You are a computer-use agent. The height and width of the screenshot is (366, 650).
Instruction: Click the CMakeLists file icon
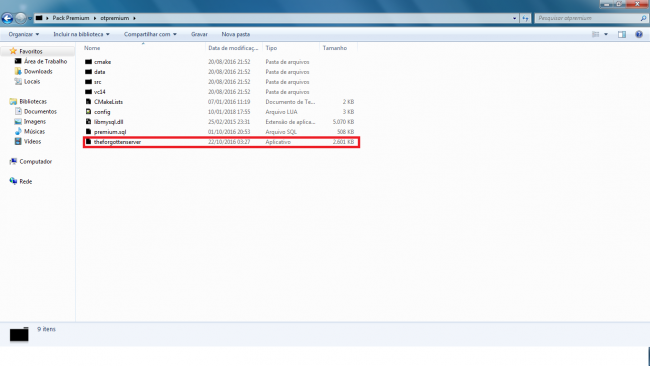[88, 102]
